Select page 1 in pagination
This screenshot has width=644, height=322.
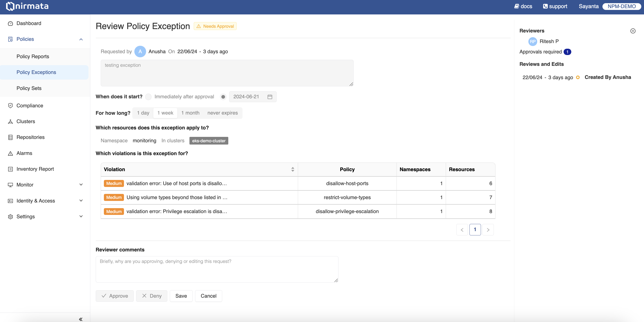tap(475, 230)
